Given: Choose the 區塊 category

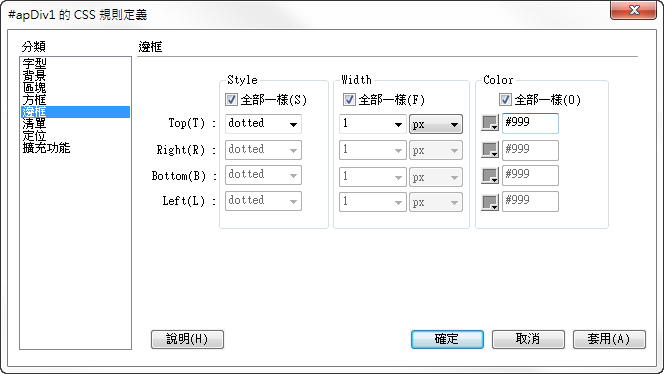Looking at the screenshot, I should pos(34,88).
